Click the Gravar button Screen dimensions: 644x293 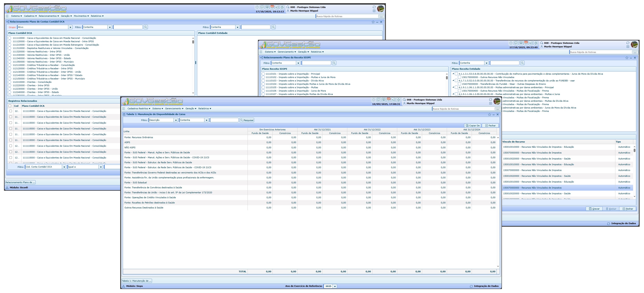click(594, 209)
